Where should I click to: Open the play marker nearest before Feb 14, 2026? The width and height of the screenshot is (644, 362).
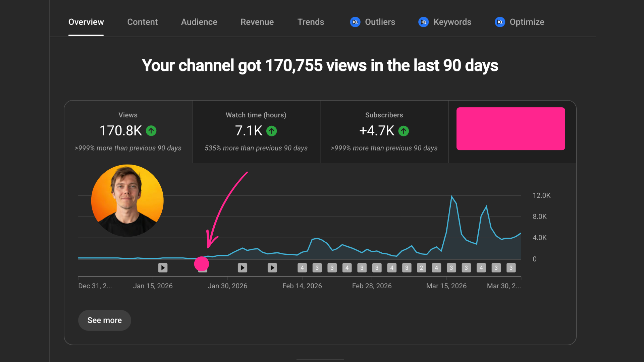272,268
